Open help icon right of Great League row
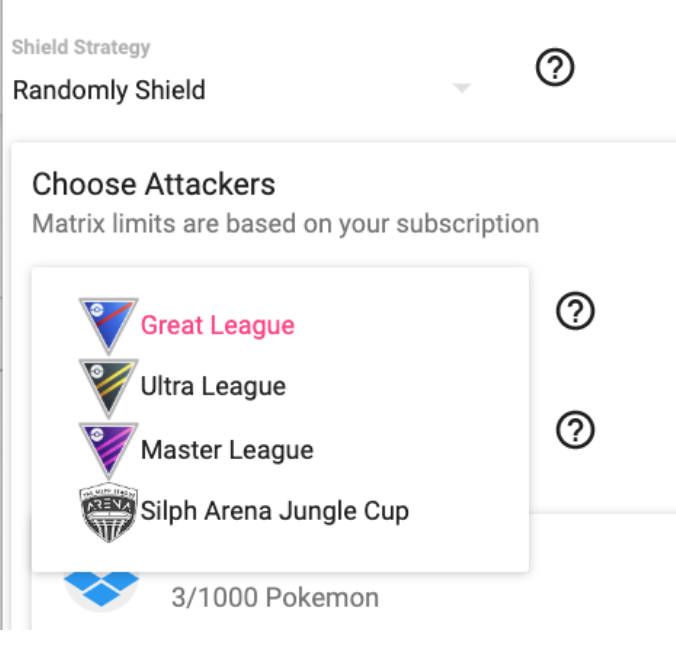Image resolution: width=676 pixels, height=664 pixels. coord(575,313)
